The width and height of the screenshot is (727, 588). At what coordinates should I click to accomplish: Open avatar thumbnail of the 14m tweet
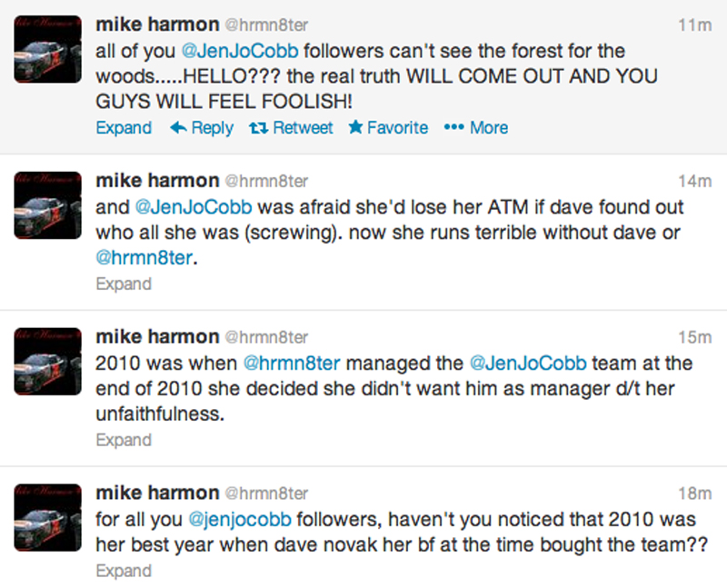50,205
